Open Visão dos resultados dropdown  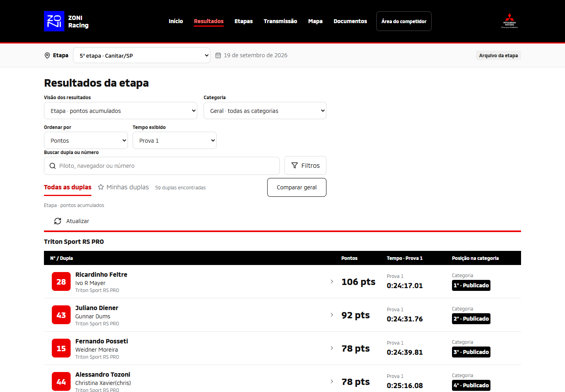pyautogui.click(x=120, y=111)
